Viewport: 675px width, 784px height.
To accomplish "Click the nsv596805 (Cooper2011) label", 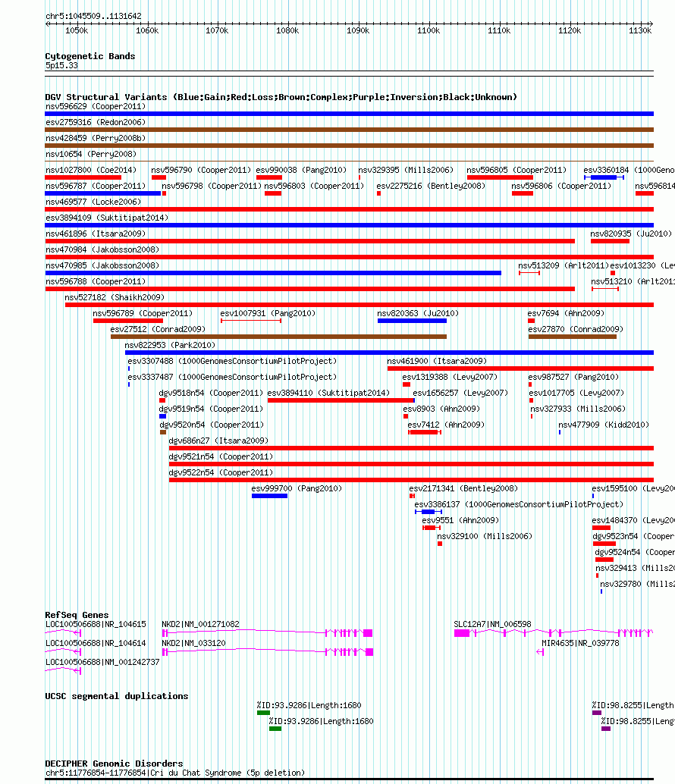I will (516, 170).
